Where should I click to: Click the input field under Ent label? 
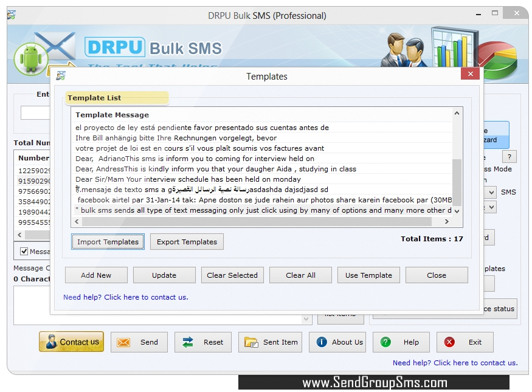pyautogui.click(x=35, y=112)
